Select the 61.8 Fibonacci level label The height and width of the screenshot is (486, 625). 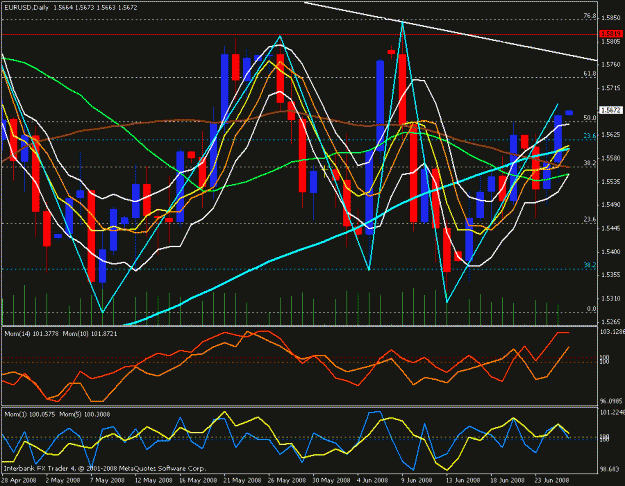pos(590,74)
